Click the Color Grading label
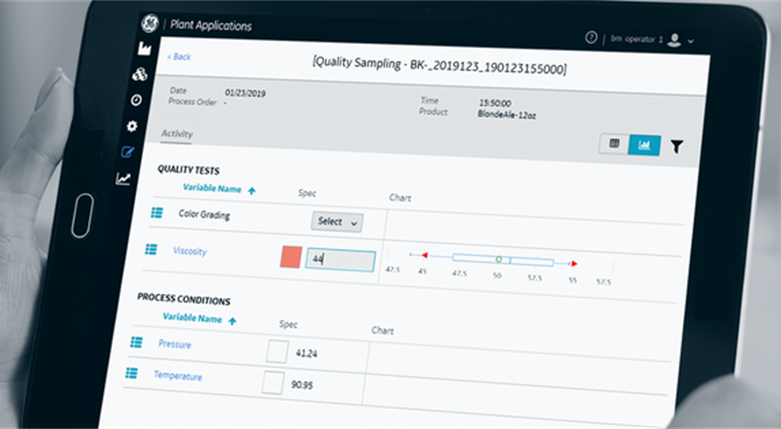Image resolution: width=781 pixels, height=429 pixels. click(204, 214)
